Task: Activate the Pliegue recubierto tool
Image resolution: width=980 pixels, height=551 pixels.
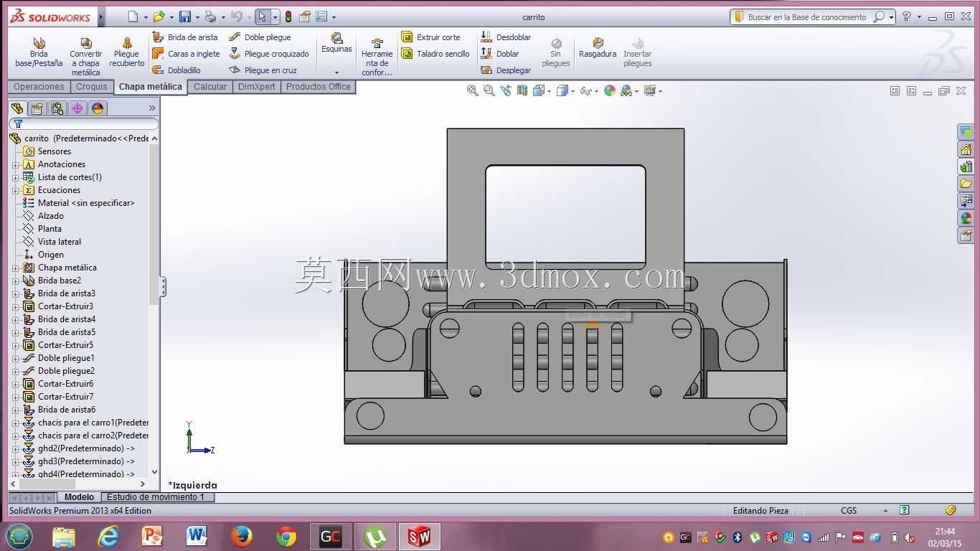Action: (127, 52)
